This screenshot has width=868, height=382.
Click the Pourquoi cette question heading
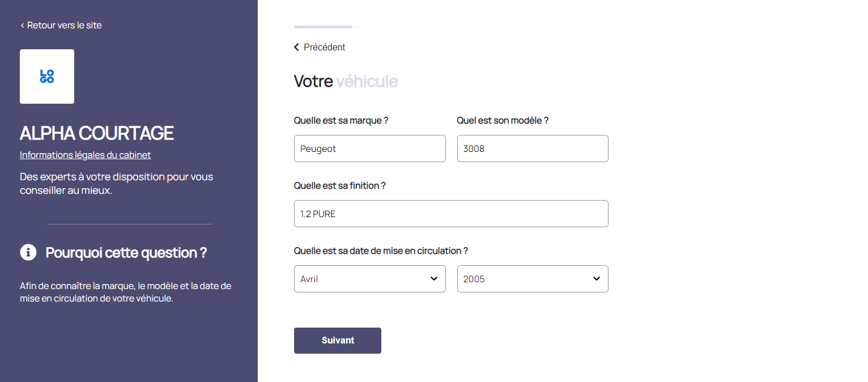(126, 252)
